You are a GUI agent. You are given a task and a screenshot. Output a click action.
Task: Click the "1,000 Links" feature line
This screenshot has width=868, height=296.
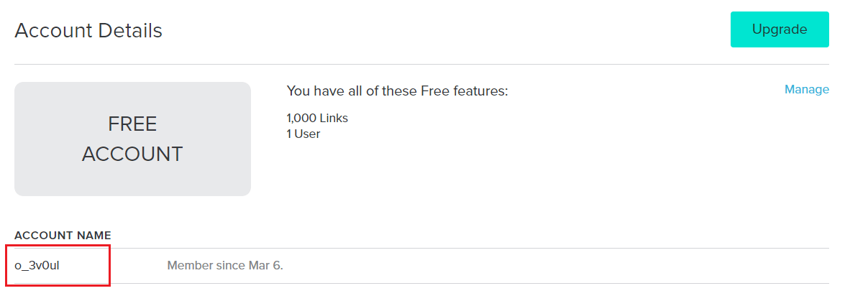(317, 118)
